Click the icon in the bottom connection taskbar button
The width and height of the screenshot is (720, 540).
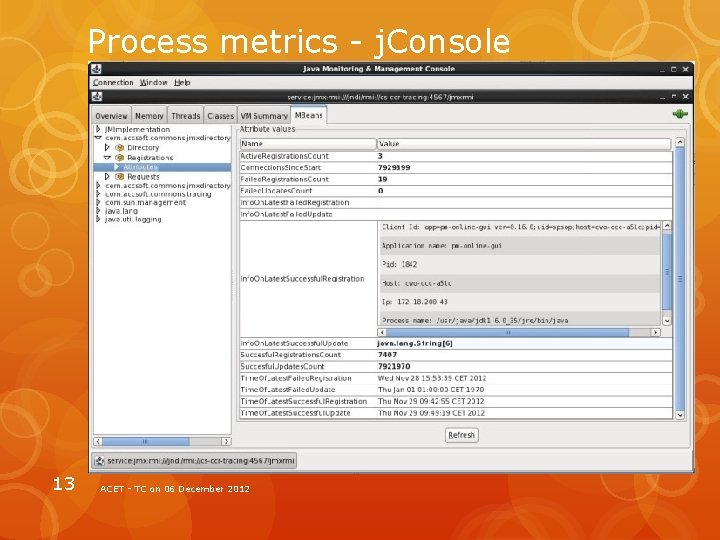click(x=100, y=461)
